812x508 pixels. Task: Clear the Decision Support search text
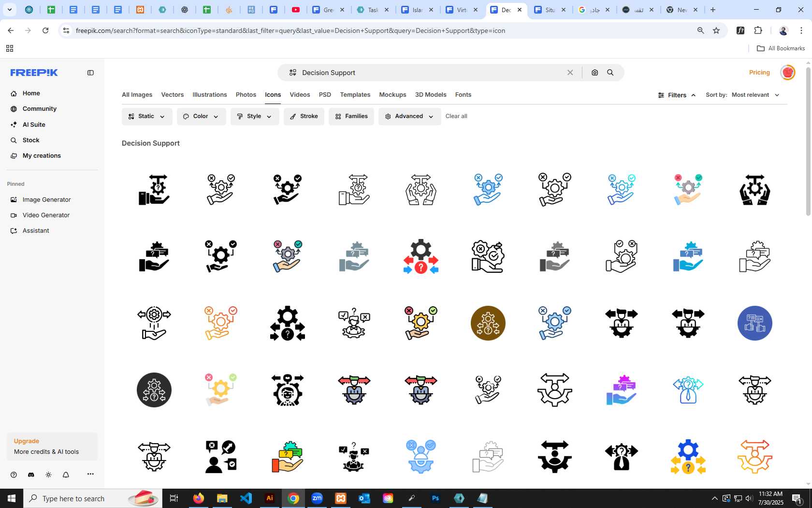pos(570,73)
